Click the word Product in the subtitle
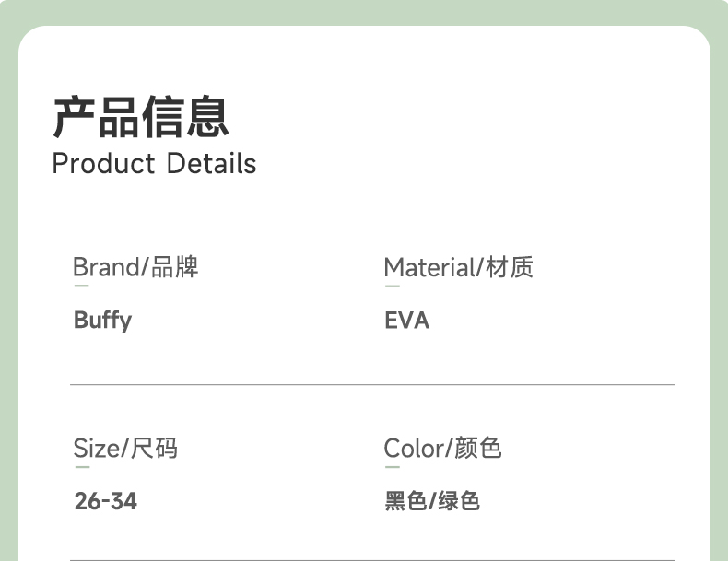 pyautogui.click(x=103, y=164)
